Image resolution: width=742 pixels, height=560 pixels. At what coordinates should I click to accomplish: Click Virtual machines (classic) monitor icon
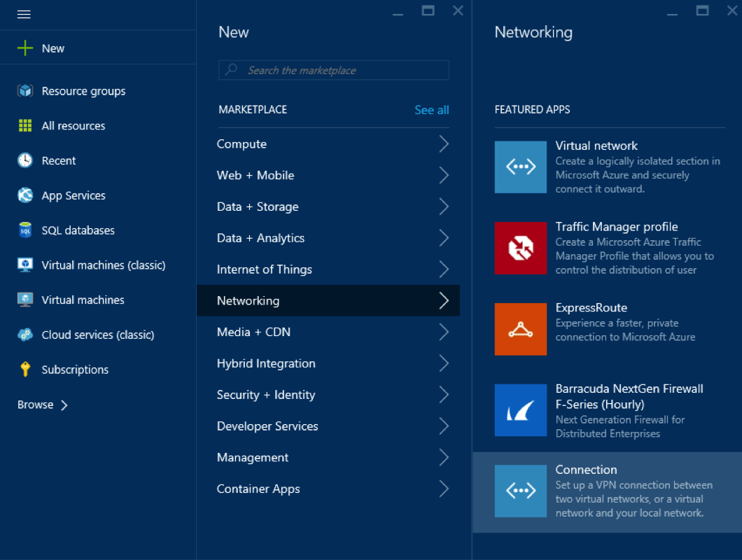pos(25,265)
